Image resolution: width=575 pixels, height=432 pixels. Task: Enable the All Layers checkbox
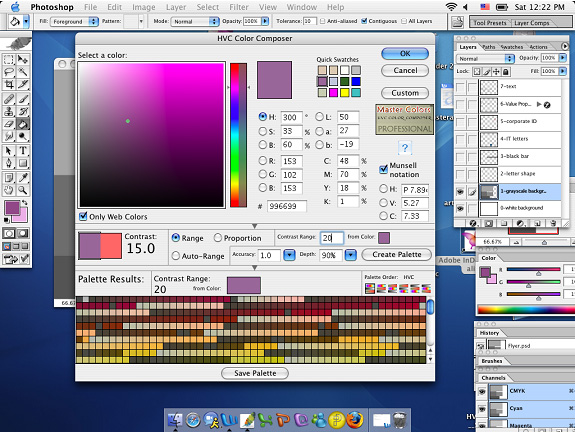click(x=404, y=21)
